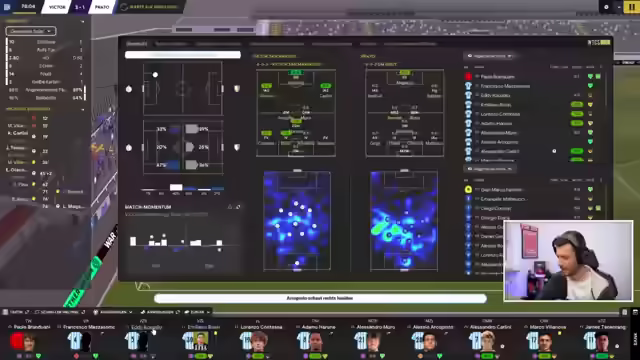The image size is (640, 360).
Task: Click the shield icon right of the shot map
Action: (237, 89)
